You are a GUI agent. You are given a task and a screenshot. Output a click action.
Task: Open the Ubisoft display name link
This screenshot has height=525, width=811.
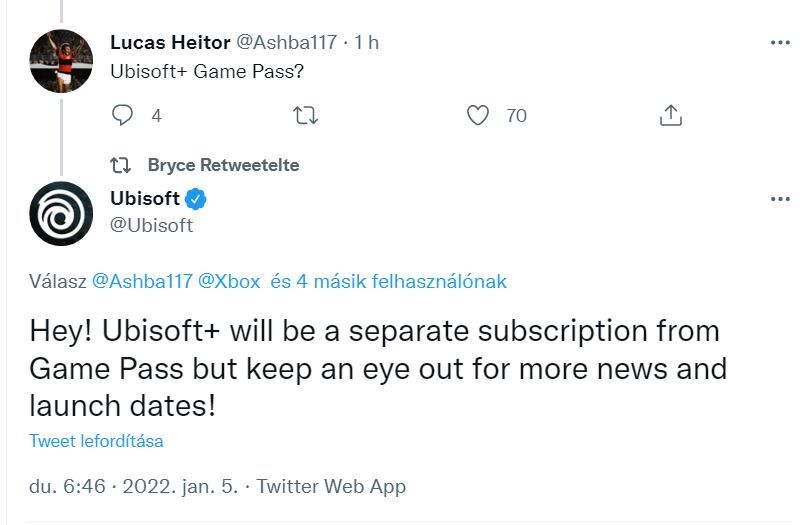(x=144, y=198)
